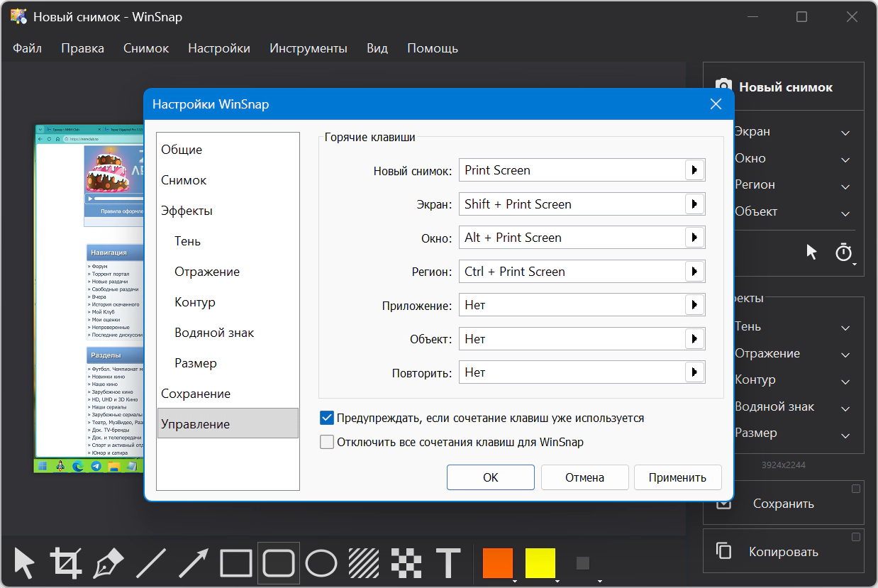Select Общие in settings list
Screen dimensions: 878x588
coord(228,150)
